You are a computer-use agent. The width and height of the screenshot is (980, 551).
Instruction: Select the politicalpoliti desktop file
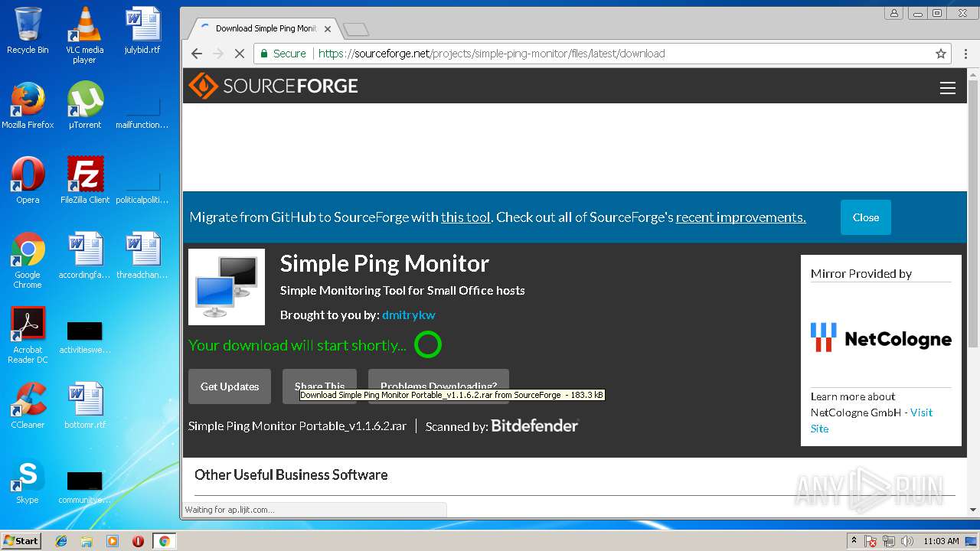coord(142,187)
